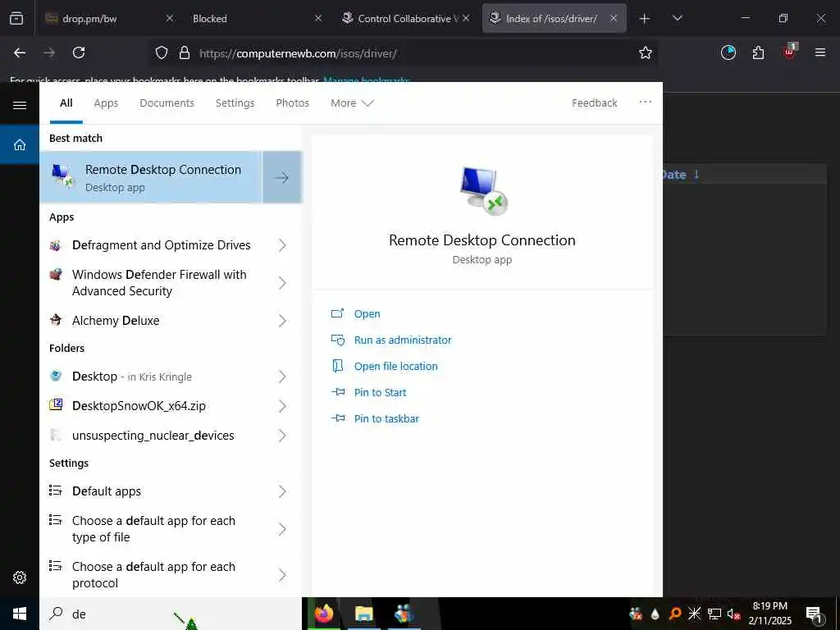The image size is (840, 630).
Task: Click the search Home sidebar icon
Action: (20, 144)
